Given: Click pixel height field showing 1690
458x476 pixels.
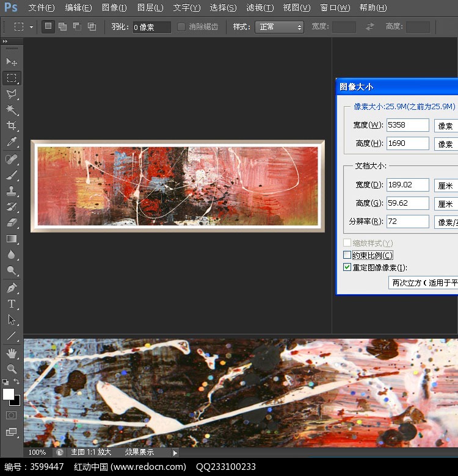Looking at the screenshot, I should 407,143.
